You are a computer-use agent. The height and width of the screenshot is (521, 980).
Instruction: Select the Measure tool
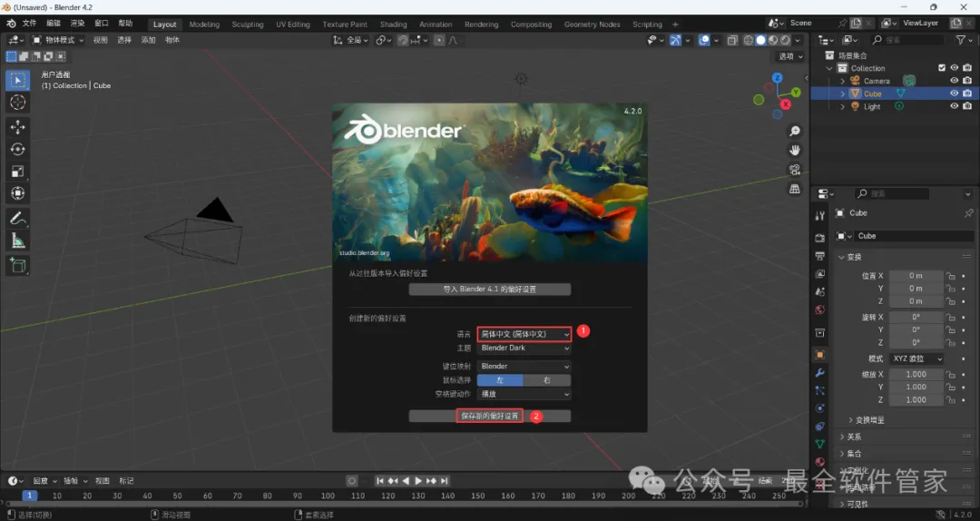pos(17,241)
